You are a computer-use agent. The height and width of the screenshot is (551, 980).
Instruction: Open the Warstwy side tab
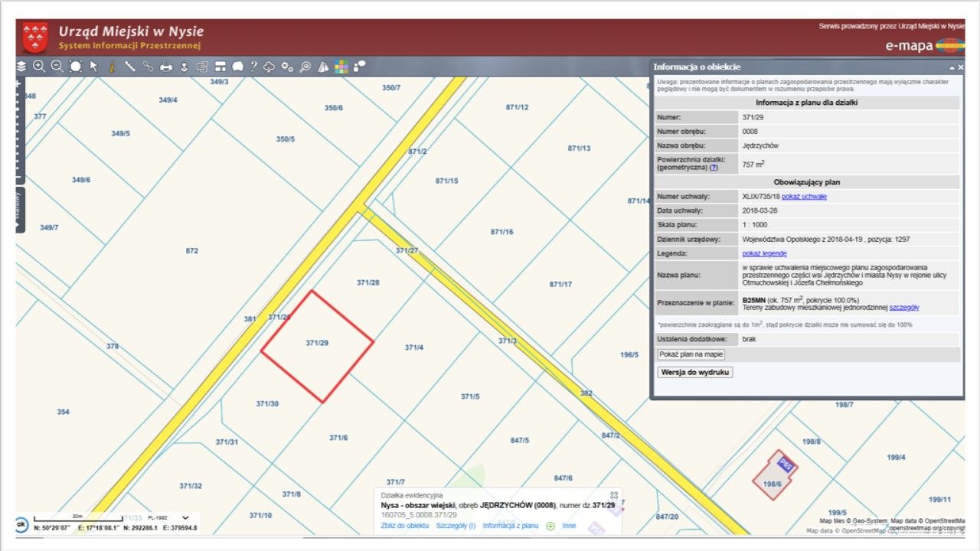21,209
